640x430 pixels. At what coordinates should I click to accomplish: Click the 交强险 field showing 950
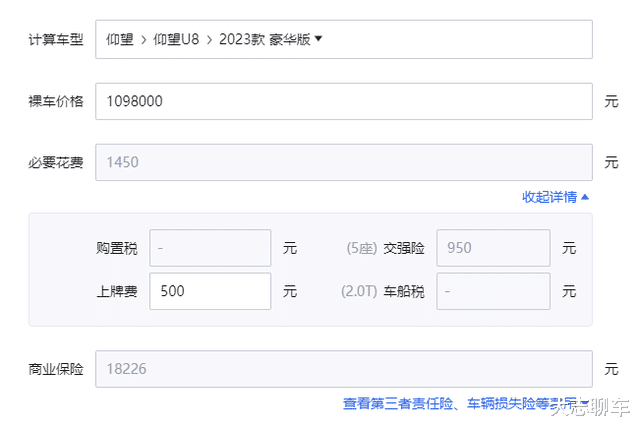pyautogui.click(x=493, y=248)
